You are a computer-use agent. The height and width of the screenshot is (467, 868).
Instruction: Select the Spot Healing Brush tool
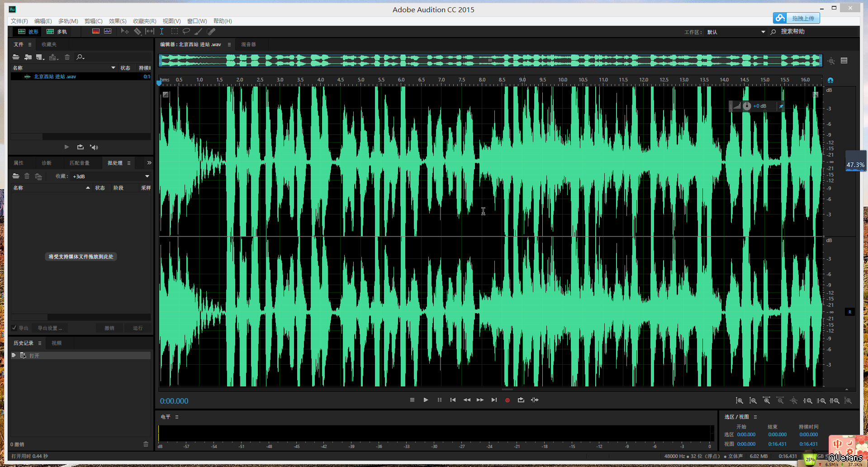(x=211, y=32)
